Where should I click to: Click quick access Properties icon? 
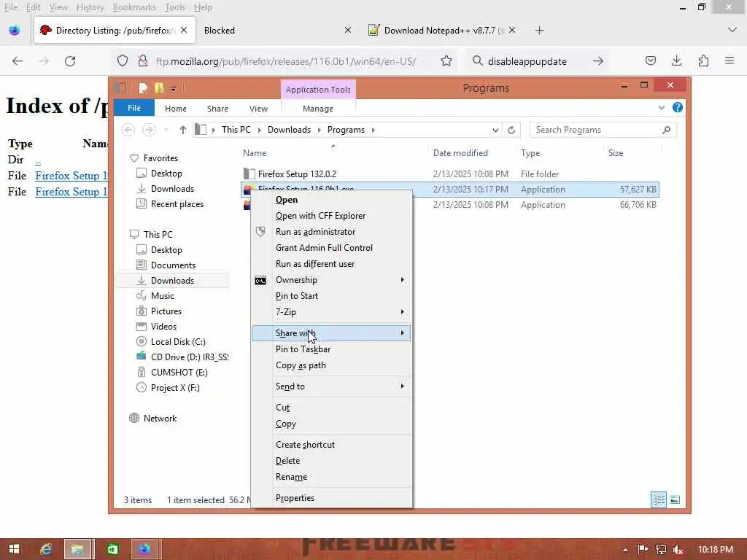143,88
